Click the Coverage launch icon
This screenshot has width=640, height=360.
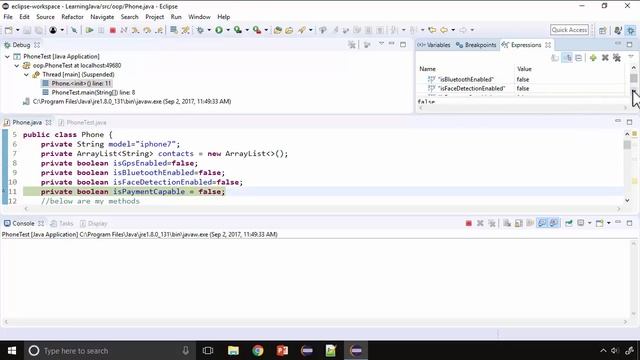(238, 30)
